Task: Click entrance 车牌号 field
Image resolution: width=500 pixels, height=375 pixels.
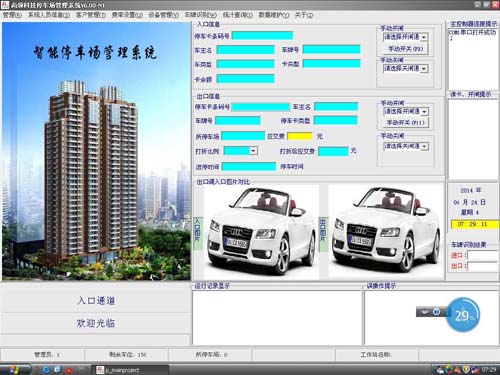Action: (332, 50)
